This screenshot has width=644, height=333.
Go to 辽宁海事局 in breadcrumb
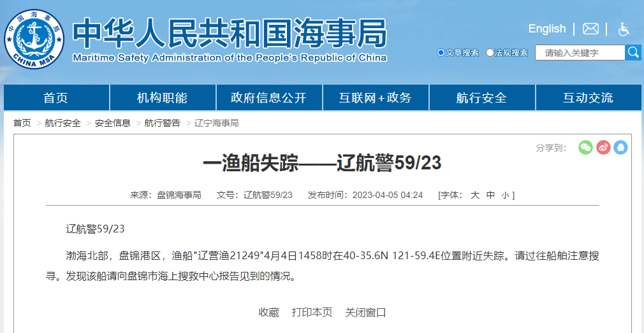tap(216, 123)
